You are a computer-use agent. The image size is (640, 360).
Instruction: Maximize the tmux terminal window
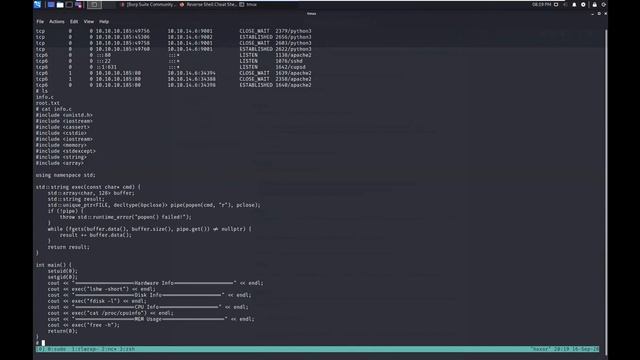(x=599, y=13)
